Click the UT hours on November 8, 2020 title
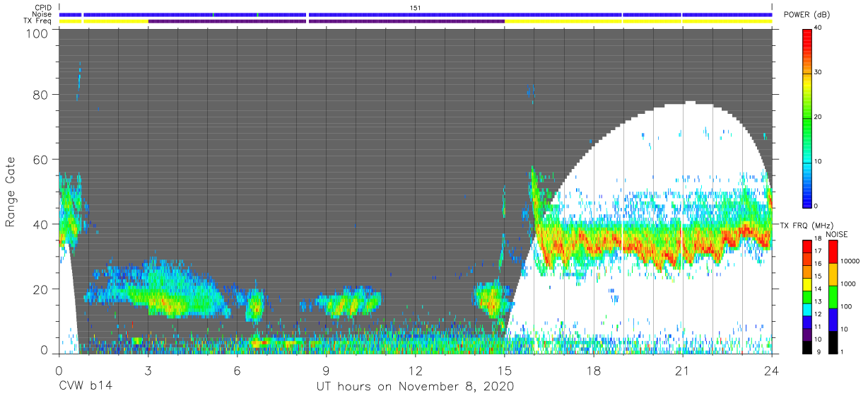The width and height of the screenshot is (868, 401). tap(415, 386)
